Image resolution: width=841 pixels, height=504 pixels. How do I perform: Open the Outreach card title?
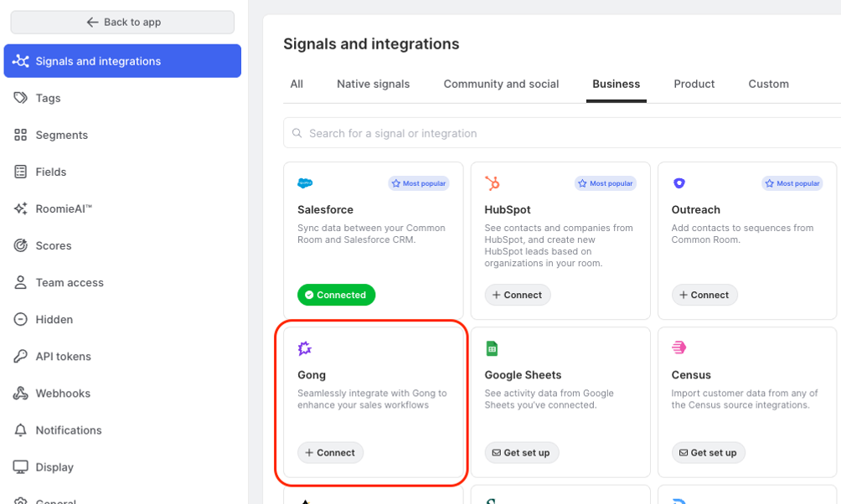695,209
